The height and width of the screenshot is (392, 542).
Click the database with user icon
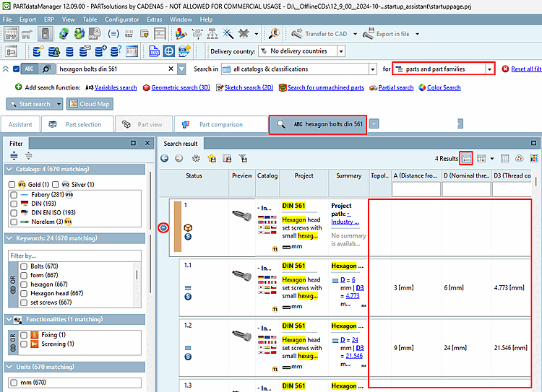pos(54,51)
